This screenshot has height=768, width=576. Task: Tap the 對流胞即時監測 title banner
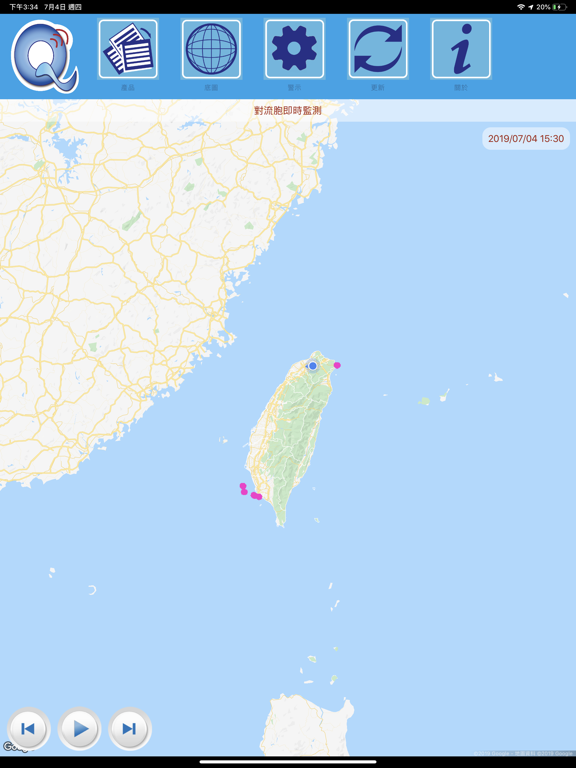[x=288, y=111]
